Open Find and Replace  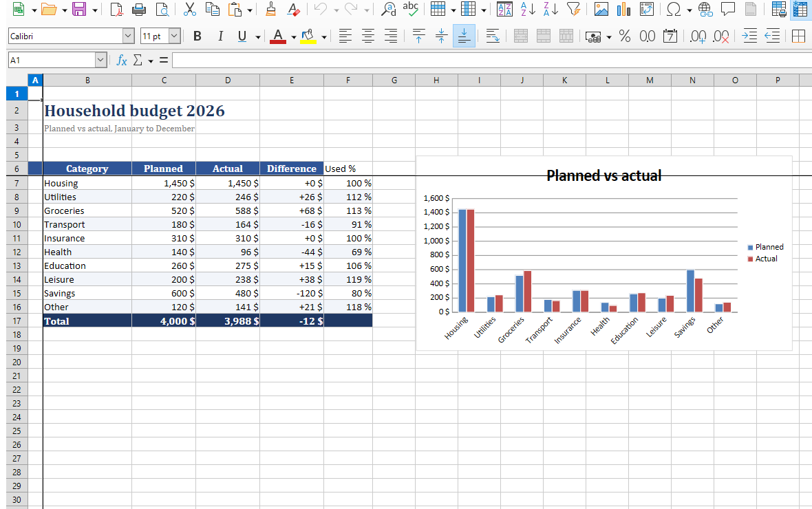coord(388,9)
